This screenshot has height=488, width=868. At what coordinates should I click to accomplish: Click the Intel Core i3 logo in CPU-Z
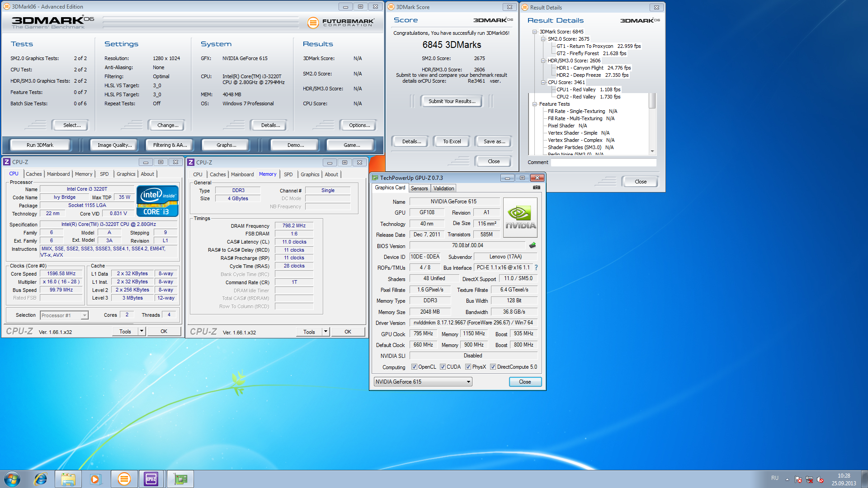tap(157, 201)
